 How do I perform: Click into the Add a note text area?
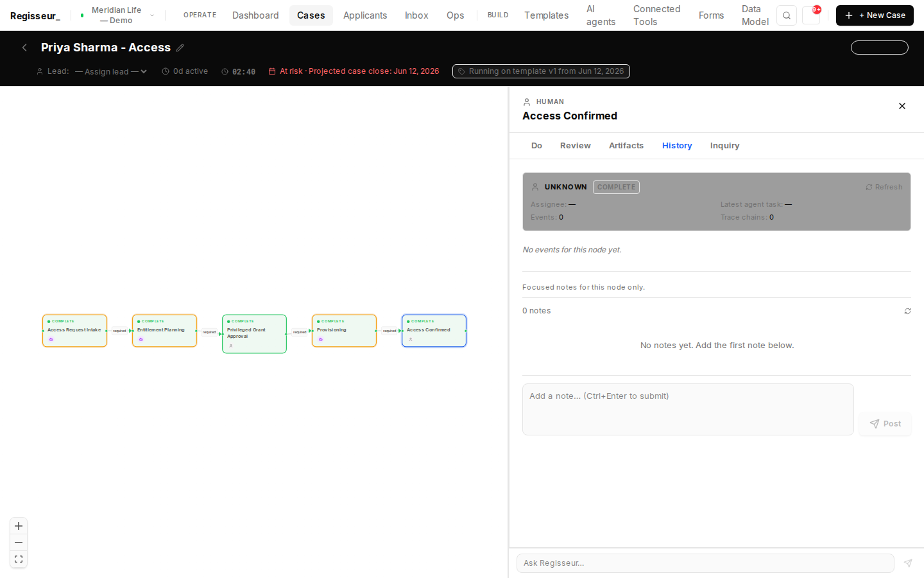pos(688,409)
